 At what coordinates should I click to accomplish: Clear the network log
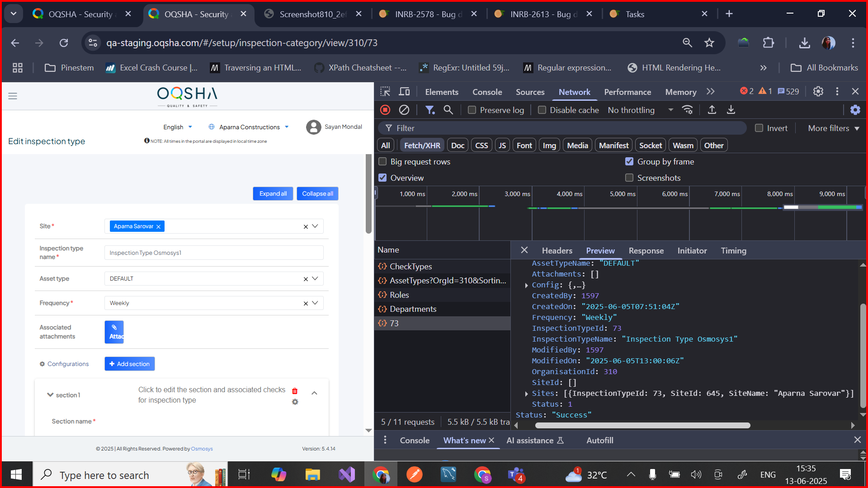point(404,110)
